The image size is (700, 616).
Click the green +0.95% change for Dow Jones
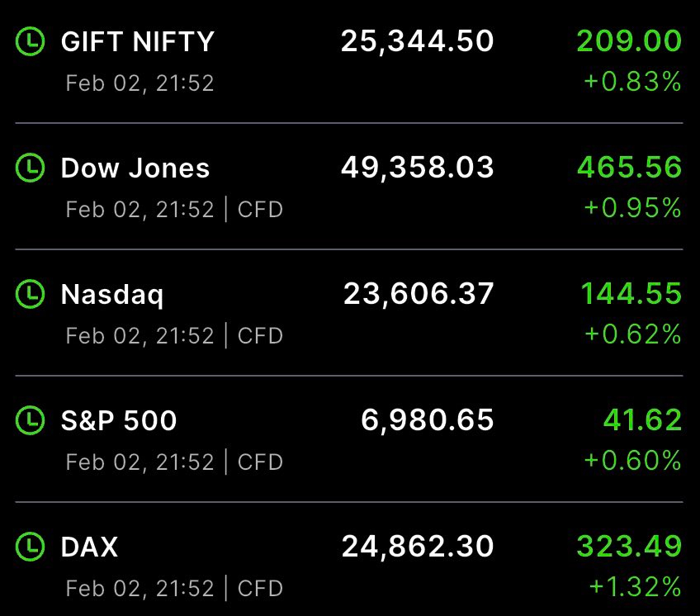click(x=631, y=210)
